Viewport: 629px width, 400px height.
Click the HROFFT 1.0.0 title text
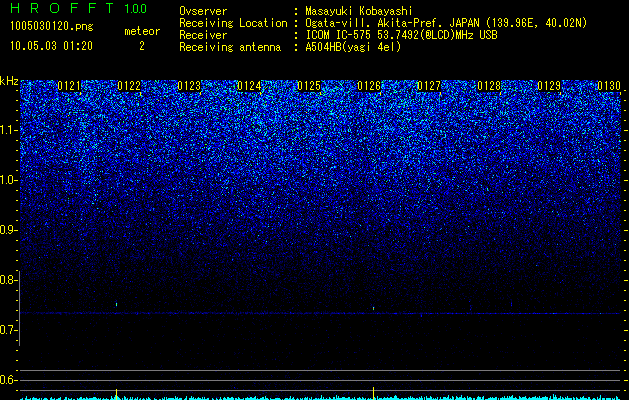[79, 8]
